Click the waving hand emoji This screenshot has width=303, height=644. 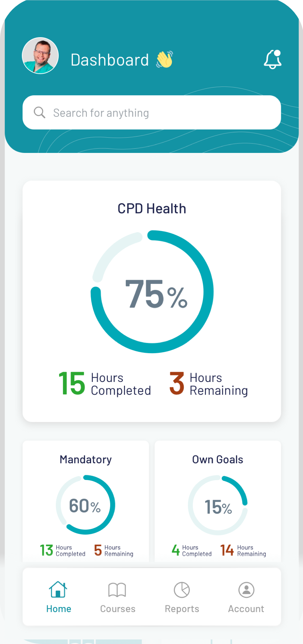[x=165, y=59]
